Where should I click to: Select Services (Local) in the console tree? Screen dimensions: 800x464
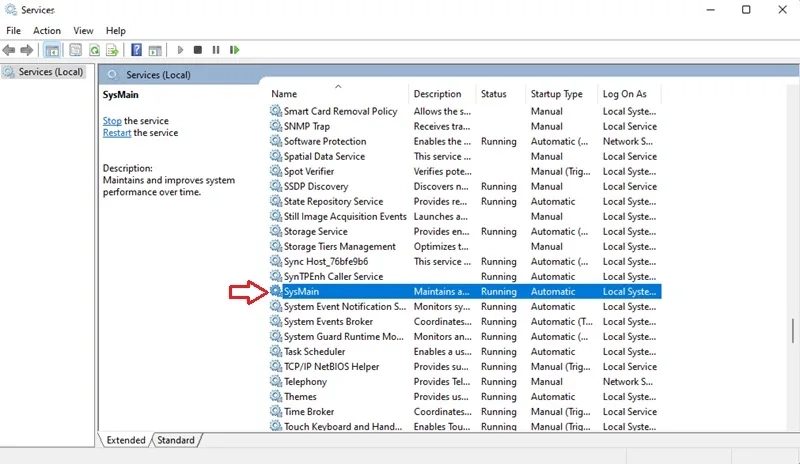(51, 72)
